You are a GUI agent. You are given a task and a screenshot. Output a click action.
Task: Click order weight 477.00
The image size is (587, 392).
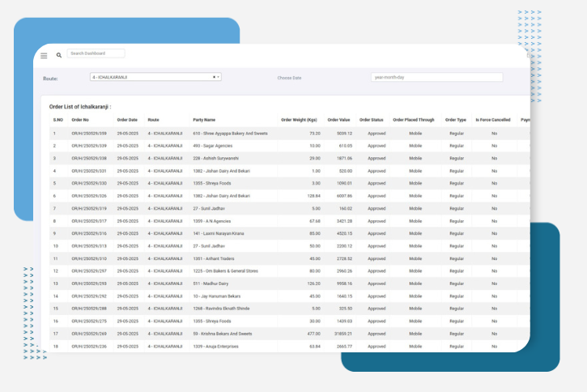(313, 334)
